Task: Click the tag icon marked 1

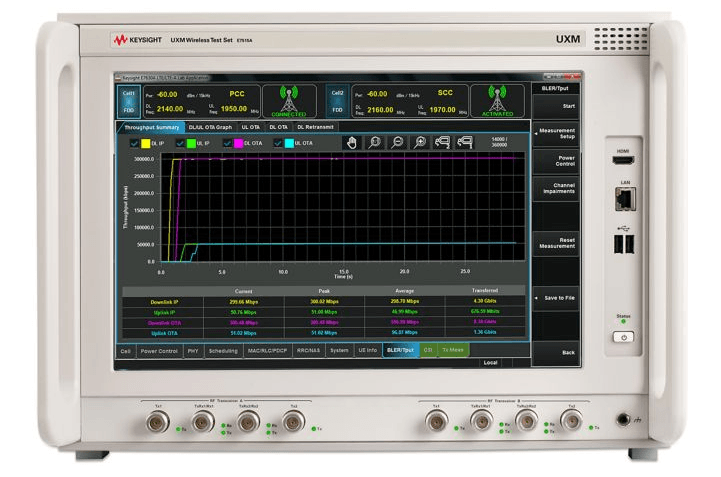Action: pyautogui.click(x=464, y=143)
